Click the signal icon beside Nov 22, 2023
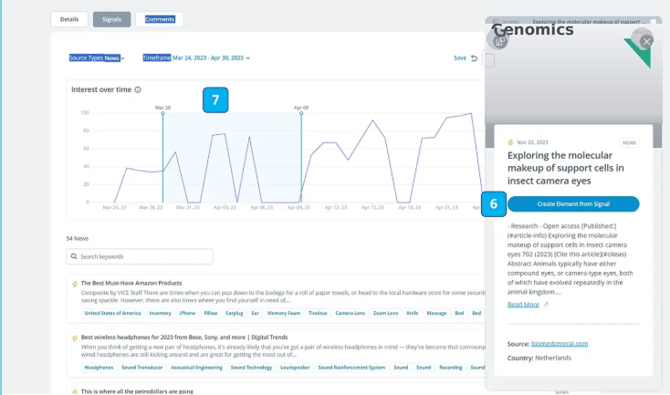Viewport: 670px width, 395px height. point(510,142)
